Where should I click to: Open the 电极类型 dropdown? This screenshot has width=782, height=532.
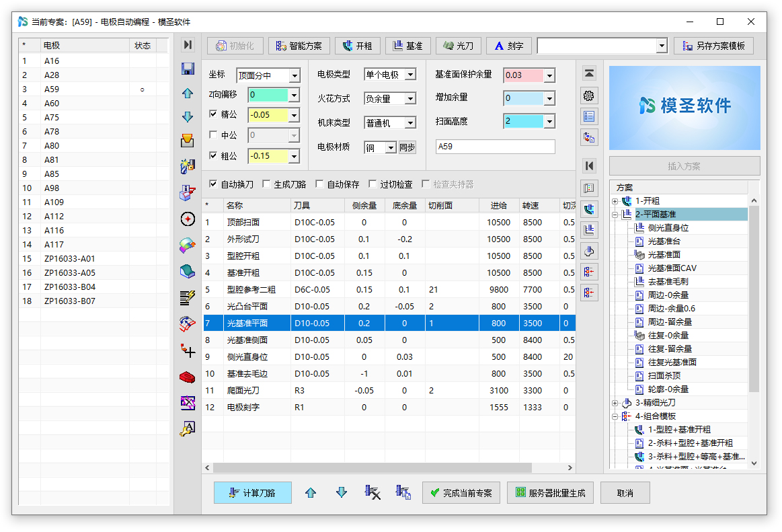point(409,75)
